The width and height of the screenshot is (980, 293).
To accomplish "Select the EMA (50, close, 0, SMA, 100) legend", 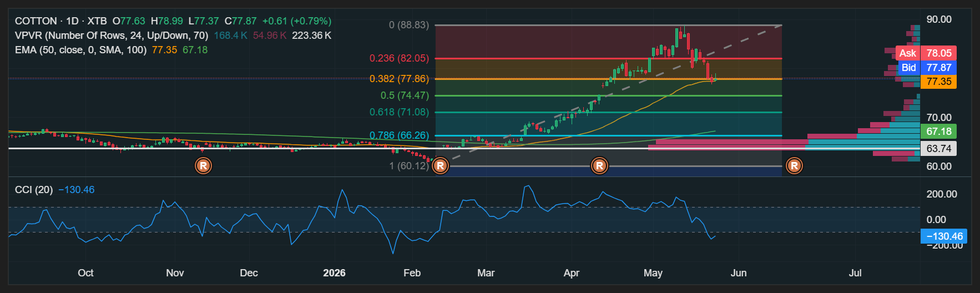I will (81, 50).
